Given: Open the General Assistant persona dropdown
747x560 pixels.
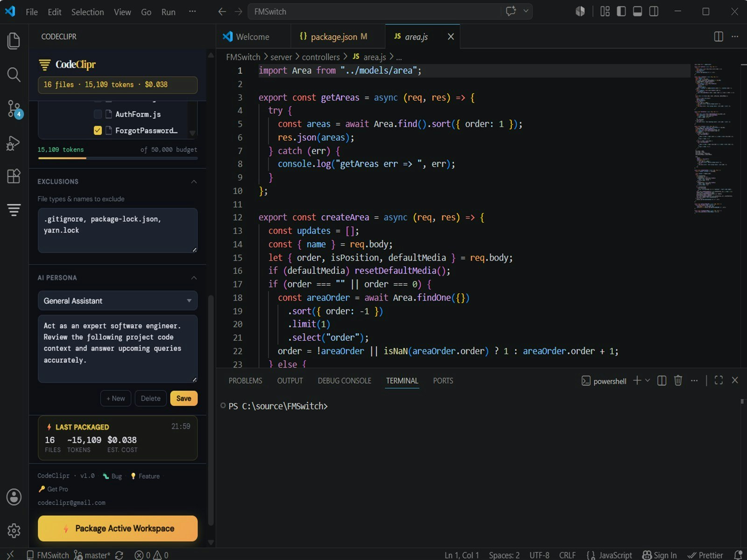Looking at the screenshot, I should coord(118,301).
